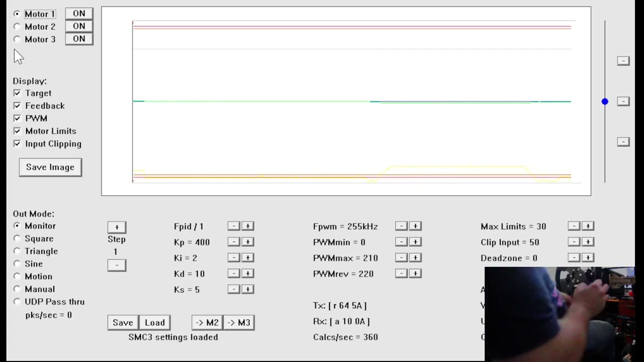Copy settings to M2 button

coord(207,323)
